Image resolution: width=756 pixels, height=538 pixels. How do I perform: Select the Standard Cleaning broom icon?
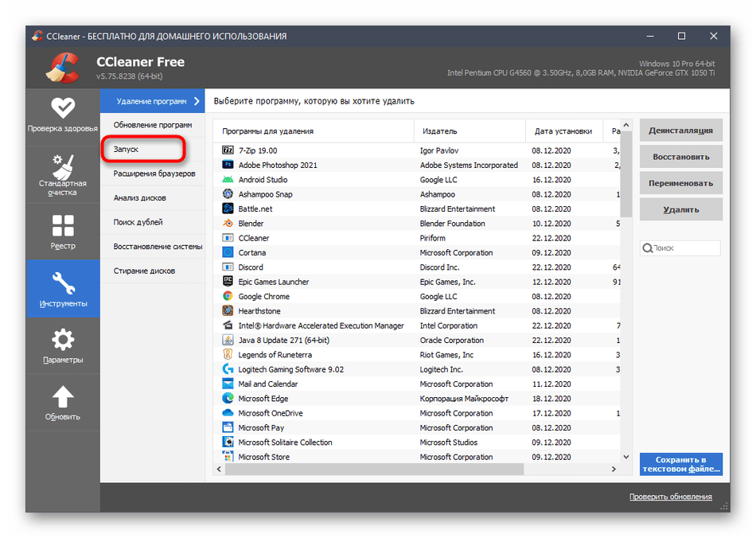(x=63, y=167)
